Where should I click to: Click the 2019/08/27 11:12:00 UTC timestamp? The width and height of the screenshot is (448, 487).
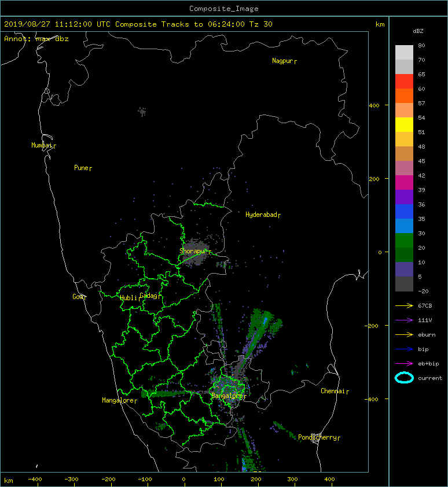click(x=57, y=24)
